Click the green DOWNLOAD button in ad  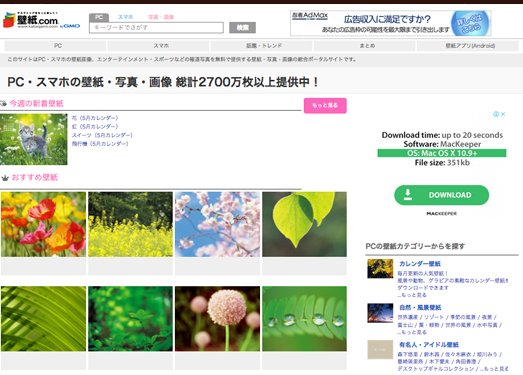442,195
